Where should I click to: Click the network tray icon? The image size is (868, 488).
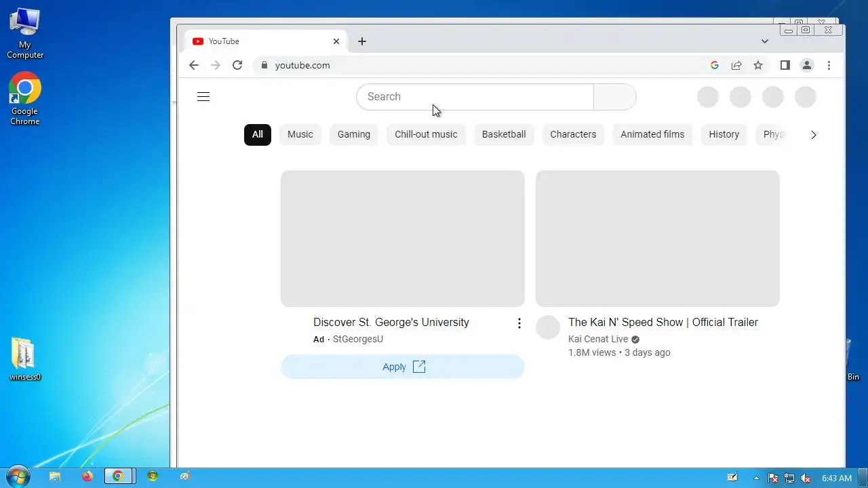pos(789,478)
